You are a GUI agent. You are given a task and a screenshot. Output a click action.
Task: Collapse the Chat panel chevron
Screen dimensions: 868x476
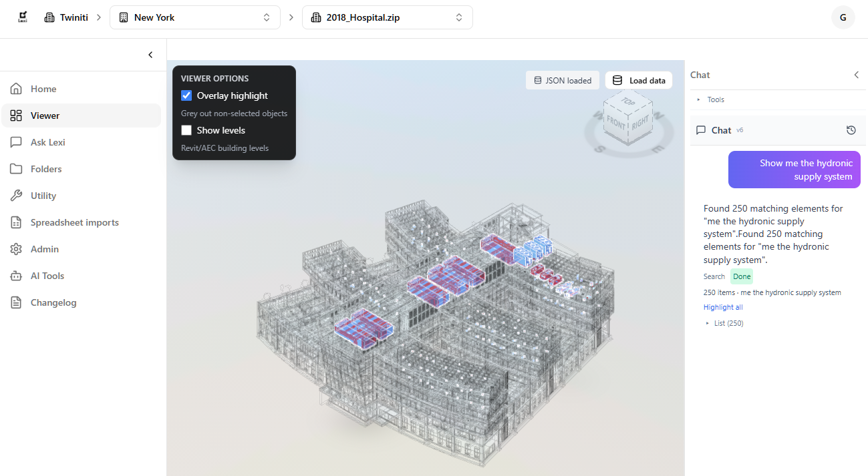pos(856,75)
